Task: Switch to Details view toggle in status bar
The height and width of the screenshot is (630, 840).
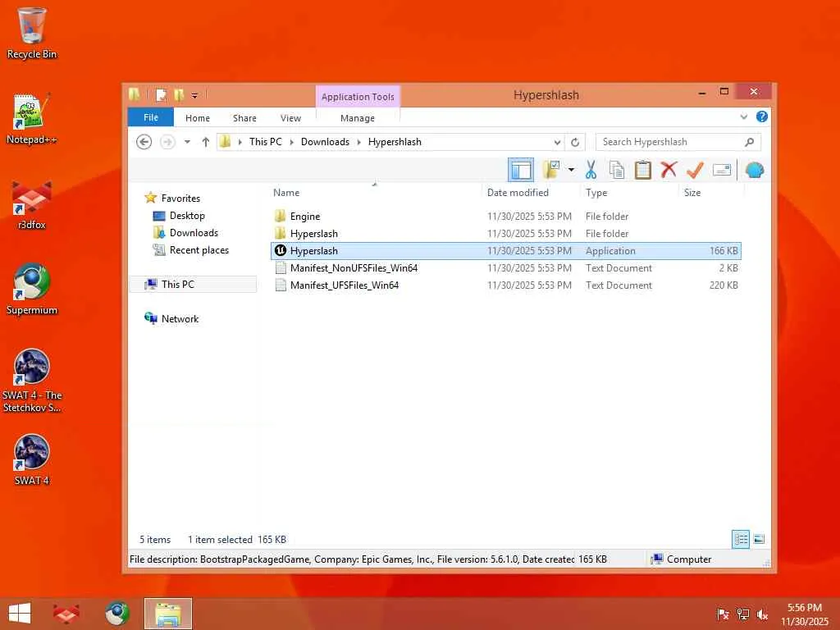Action: point(741,539)
